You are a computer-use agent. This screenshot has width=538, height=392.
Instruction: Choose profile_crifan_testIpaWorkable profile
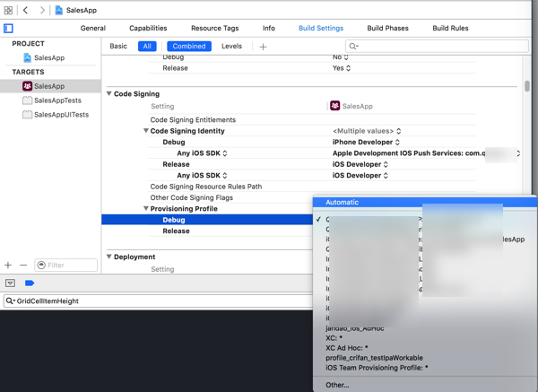(425, 358)
